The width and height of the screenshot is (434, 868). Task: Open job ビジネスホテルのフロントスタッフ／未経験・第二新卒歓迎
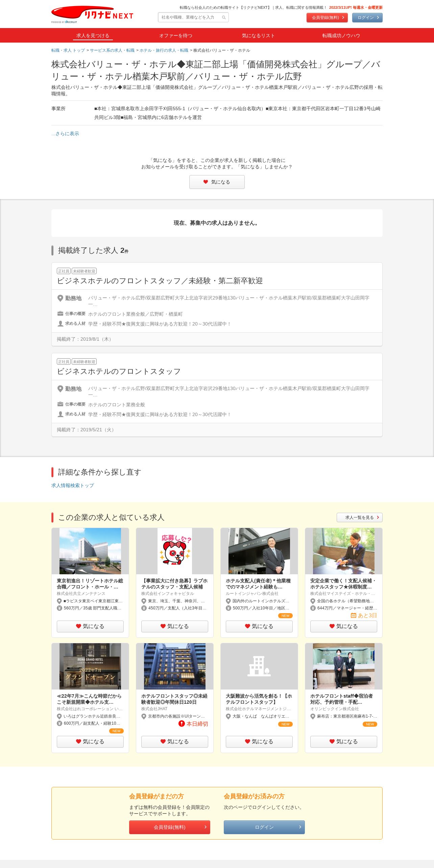pos(160,281)
